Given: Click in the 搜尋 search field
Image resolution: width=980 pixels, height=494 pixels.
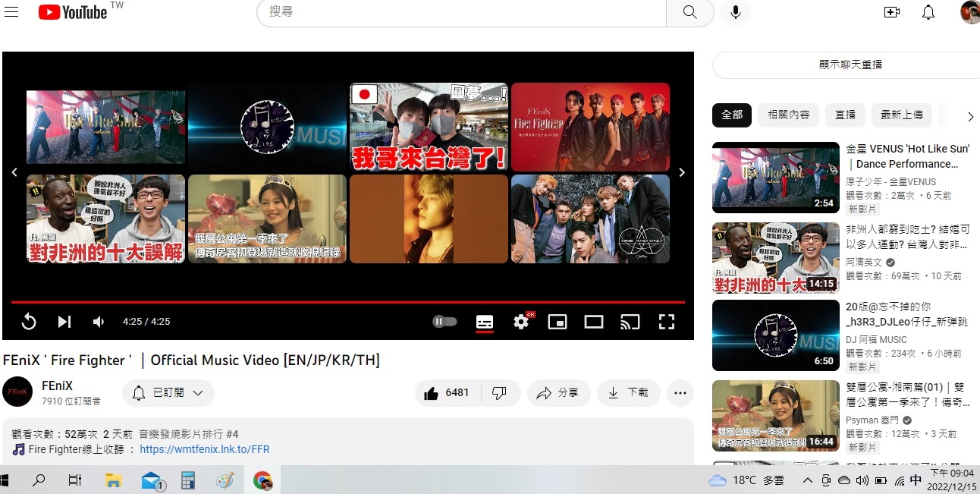Looking at the screenshot, I should pos(461,12).
